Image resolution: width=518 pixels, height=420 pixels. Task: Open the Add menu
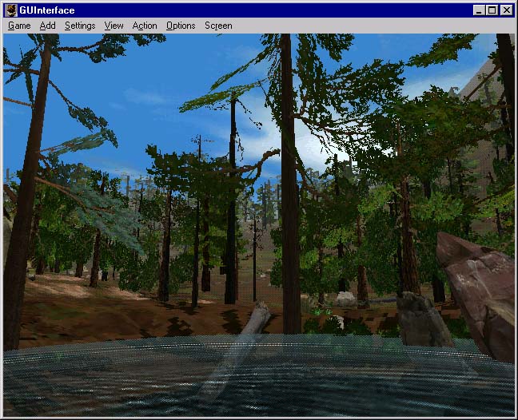pos(48,26)
